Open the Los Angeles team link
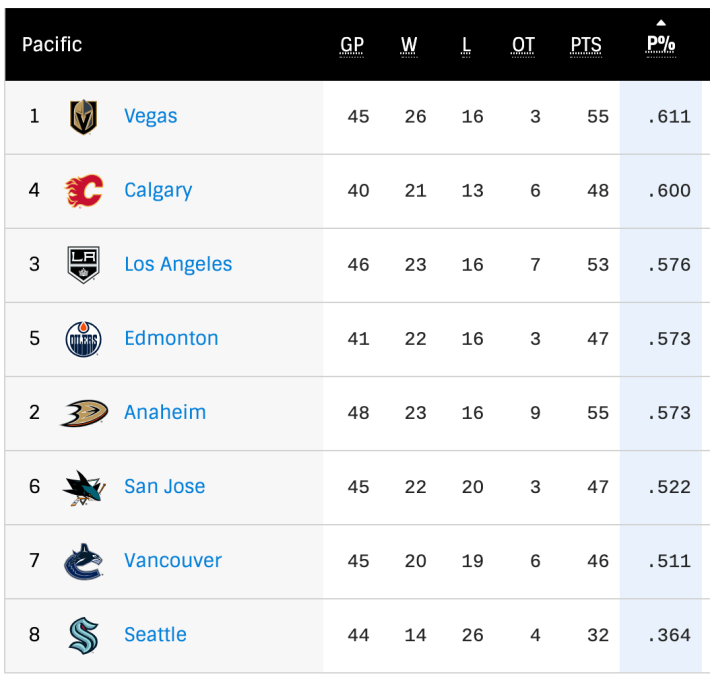The width and height of the screenshot is (710, 687). 178,264
